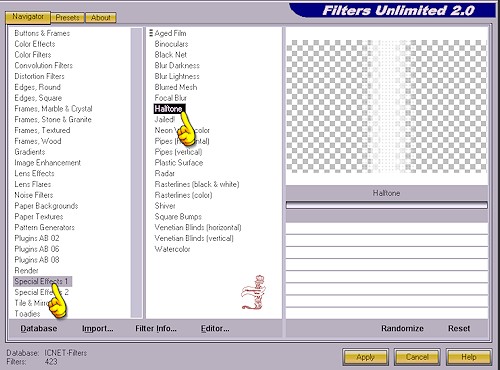Reset the filter parameters
The height and width of the screenshot is (370, 500).
tap(459, 328)
